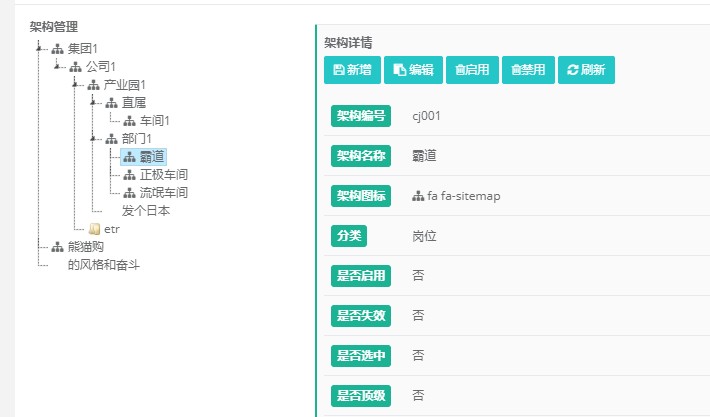Click the sitemap icon beside 熊猫购
Image resolution: width=710 pixels, height=417 pixels.
pos(58,247)
